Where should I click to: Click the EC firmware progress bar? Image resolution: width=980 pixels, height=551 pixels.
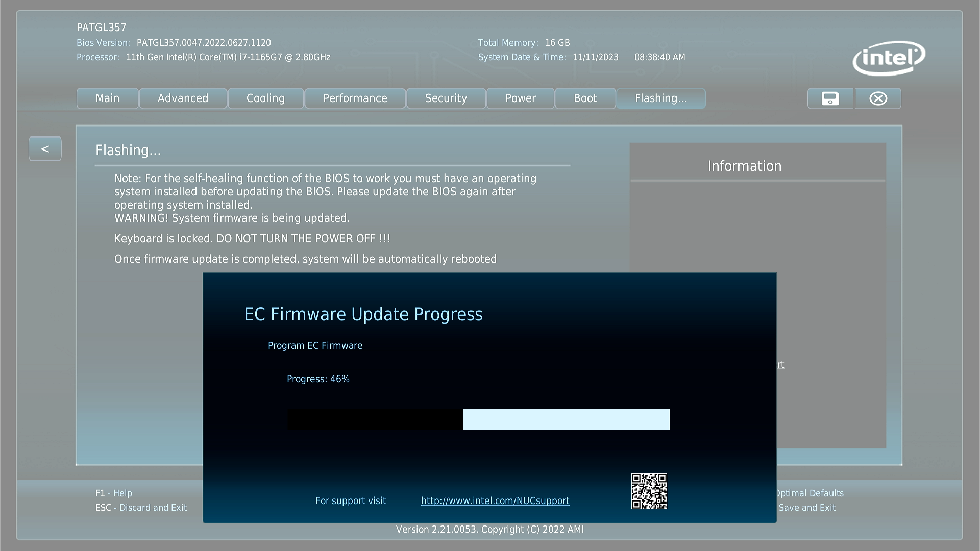(478, 419)
